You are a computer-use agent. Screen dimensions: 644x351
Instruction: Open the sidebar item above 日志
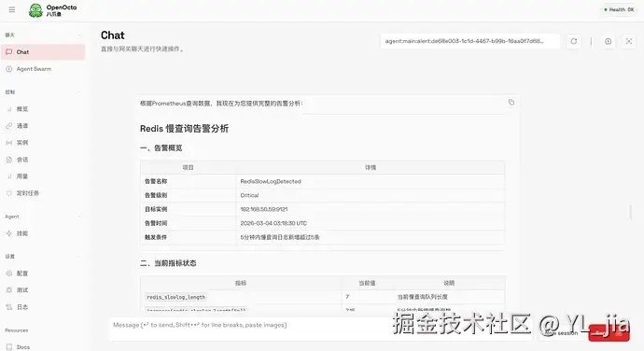tap(43, 290)
